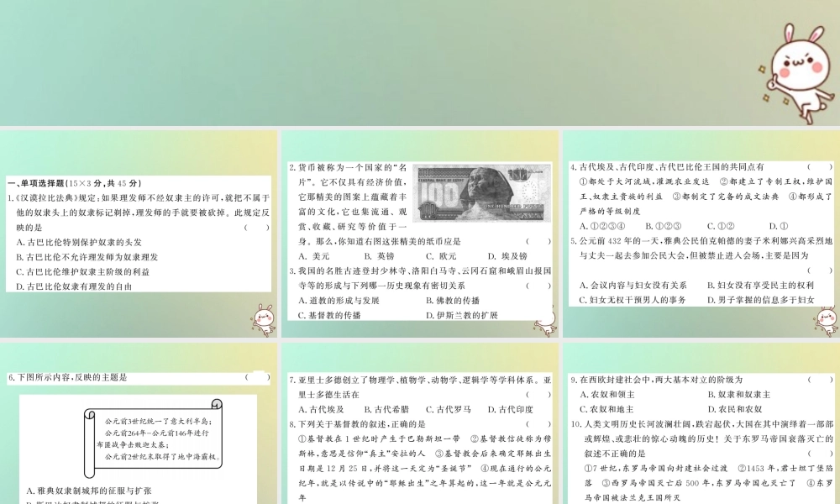
Task: Select option B. 奴隶和奴隶主
Action: [738, 395]
